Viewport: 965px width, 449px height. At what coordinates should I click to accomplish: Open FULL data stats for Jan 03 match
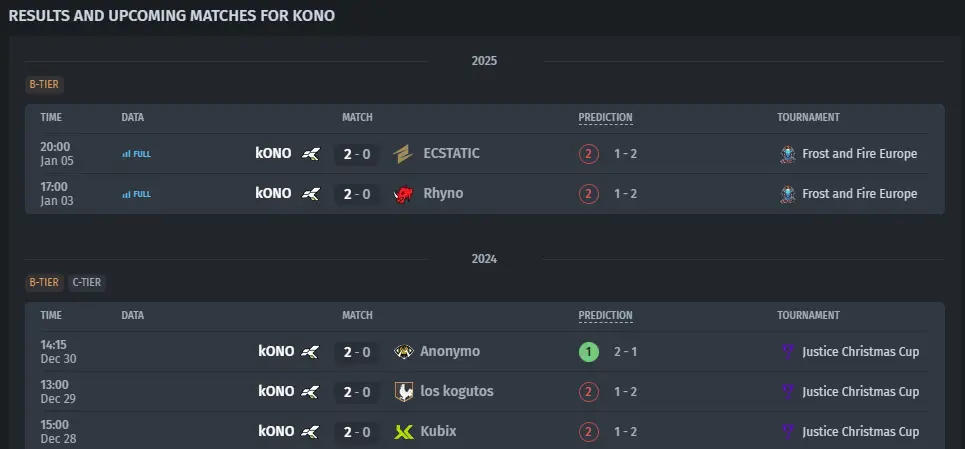pos(136,194)
